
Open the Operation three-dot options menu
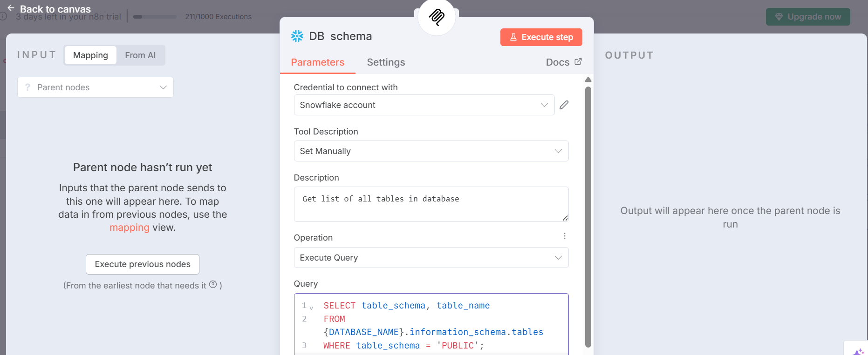coord(564,236)
